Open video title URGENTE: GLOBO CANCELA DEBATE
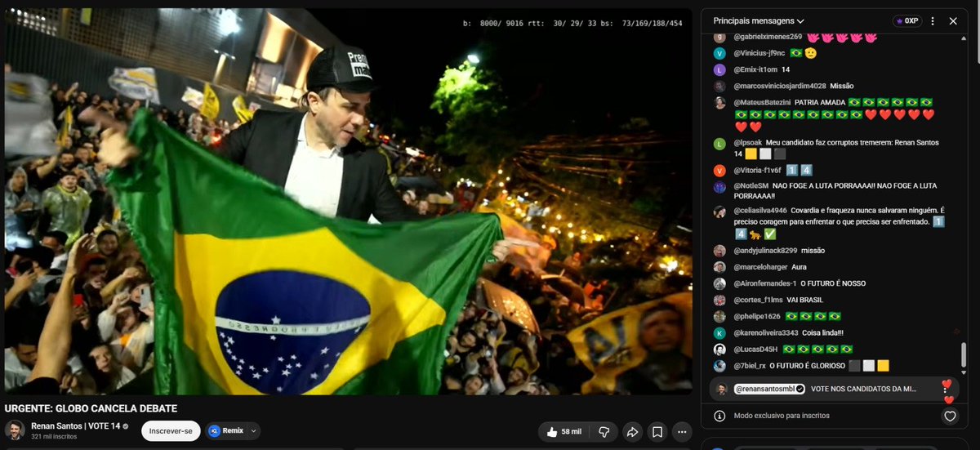 [x=91, y=408]
